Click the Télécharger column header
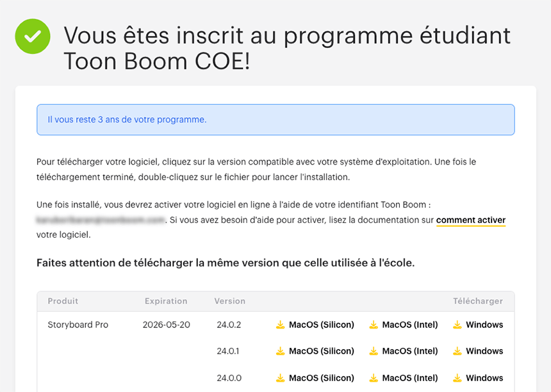 point(478,301)
